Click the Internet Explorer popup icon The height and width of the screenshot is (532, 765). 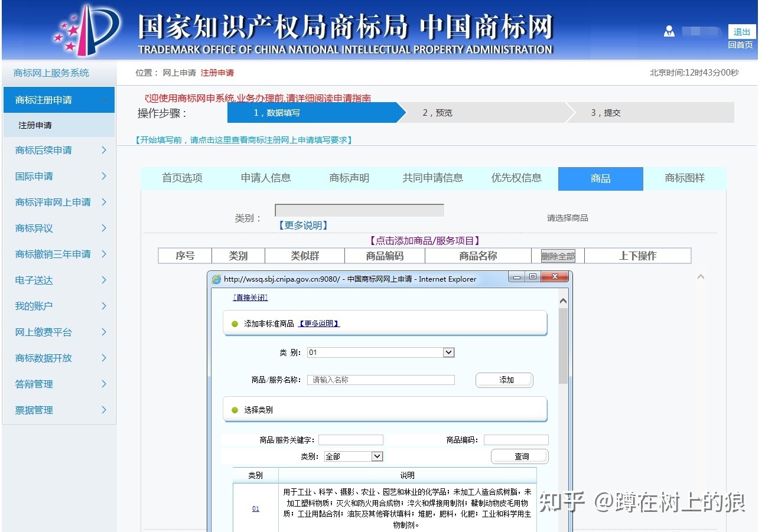[216, 279]
